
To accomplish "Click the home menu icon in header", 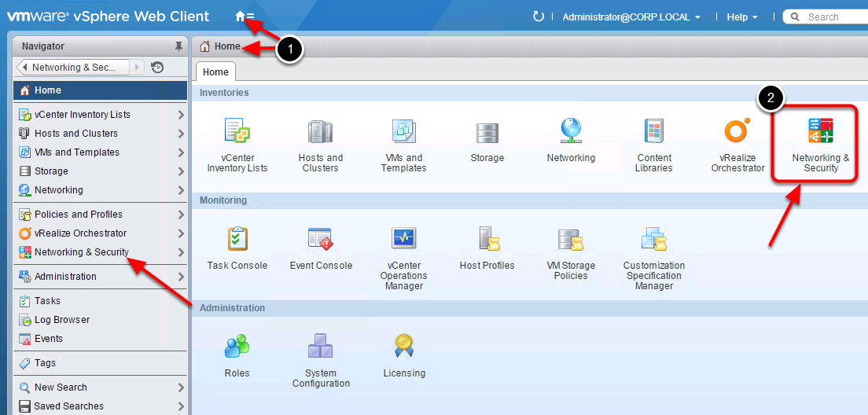I will (245, 17).
